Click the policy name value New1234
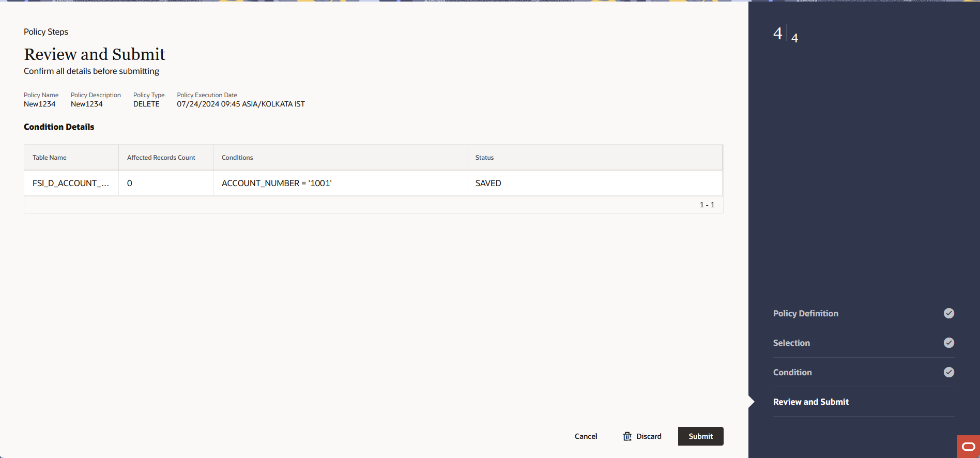The height and width of the screenshot is (458, 980). [x=39, y=104]
